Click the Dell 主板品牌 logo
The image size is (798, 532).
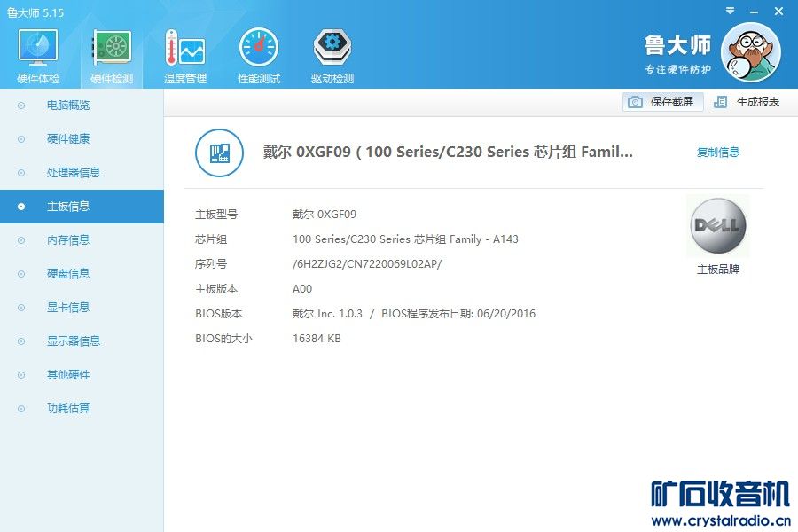[x=718, y=225]
